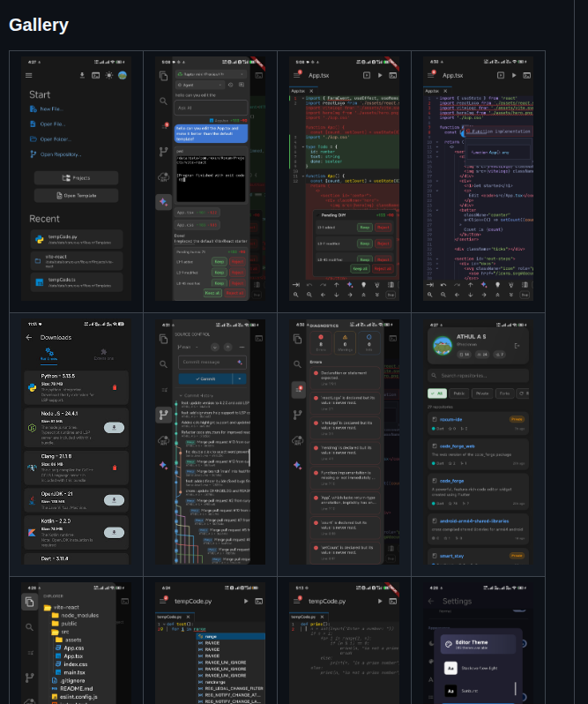Click the red delete icon for Clang 21.1.8
The width and height of the screenshot is (588, 704).
(115, 468)
